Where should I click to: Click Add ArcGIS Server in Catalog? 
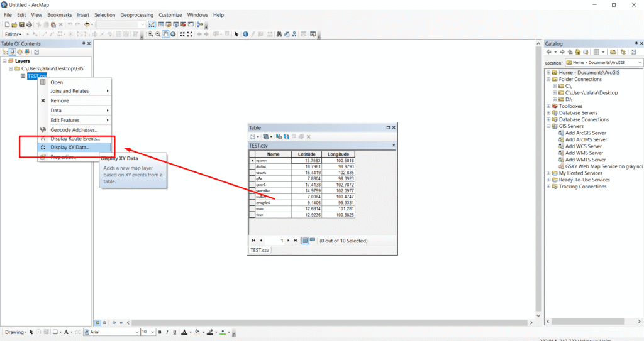(586, 133)
